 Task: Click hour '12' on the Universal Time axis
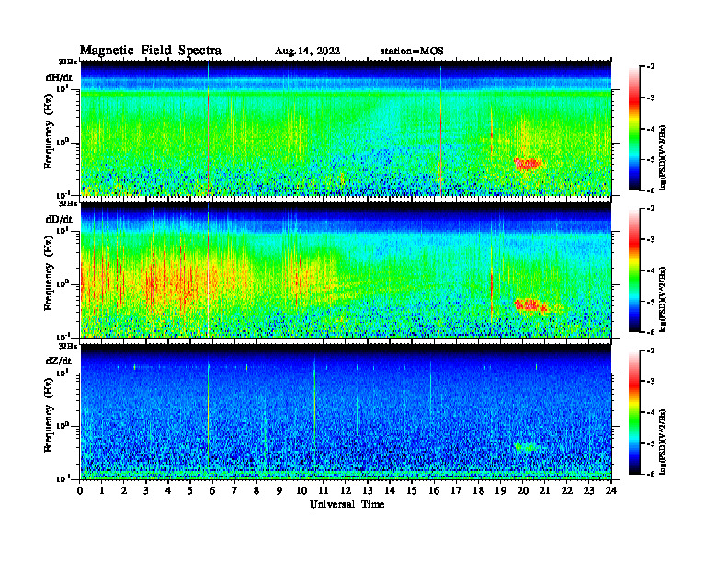coord(346,491)
